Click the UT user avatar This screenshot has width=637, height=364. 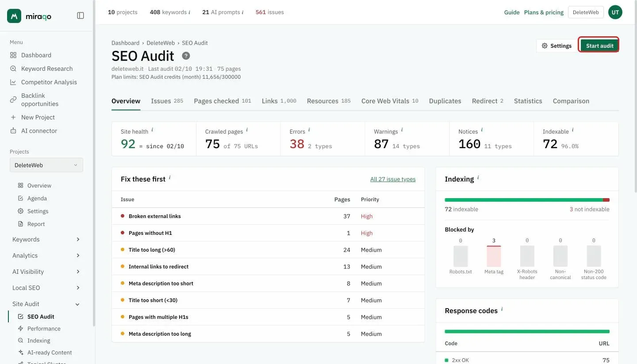pyautogui.click(x=615, y=12)
